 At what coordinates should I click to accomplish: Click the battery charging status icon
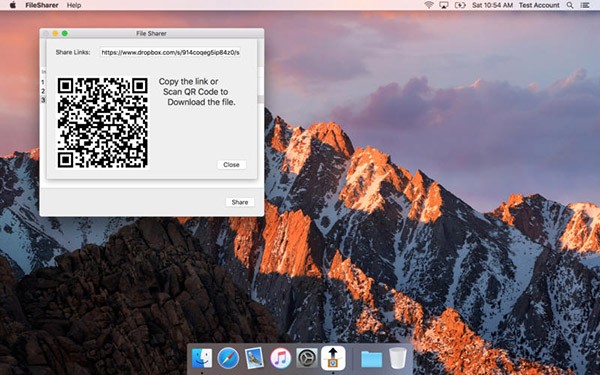pos(460,5)
